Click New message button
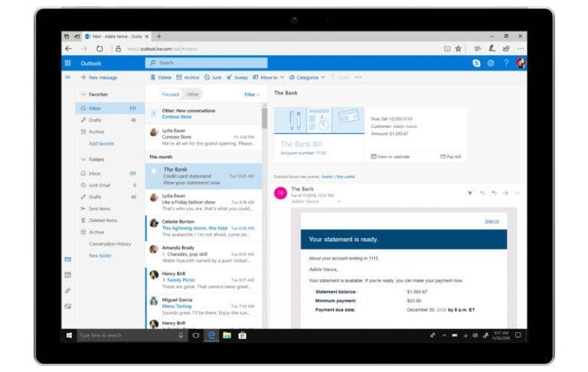 point(99,77)
